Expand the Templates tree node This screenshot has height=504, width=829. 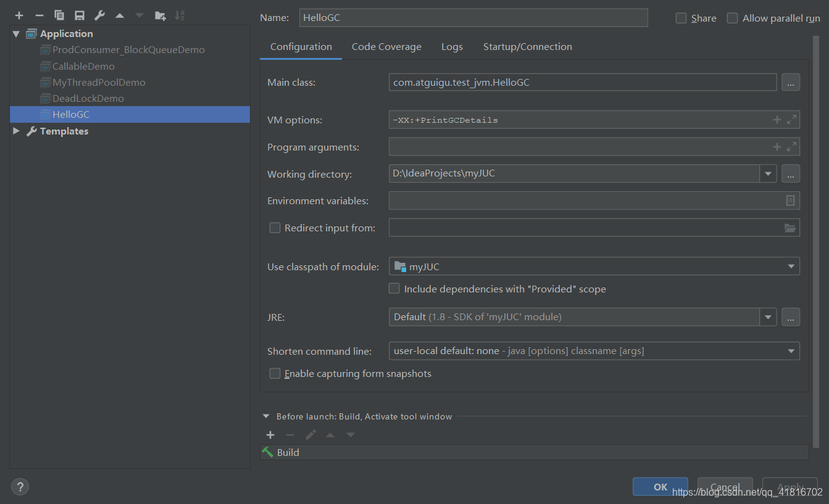click(17, 131)
